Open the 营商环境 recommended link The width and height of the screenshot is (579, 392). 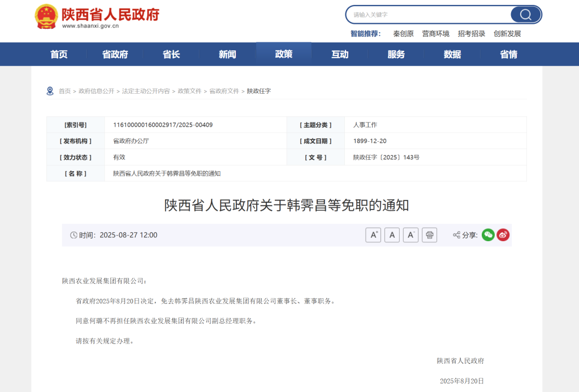[x=435, y=34]
